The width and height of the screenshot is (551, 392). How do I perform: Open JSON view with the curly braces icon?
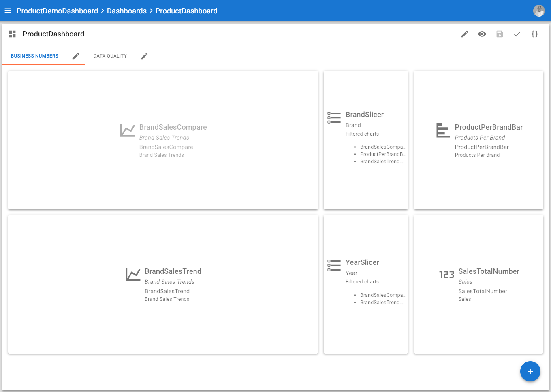[535, 34]
